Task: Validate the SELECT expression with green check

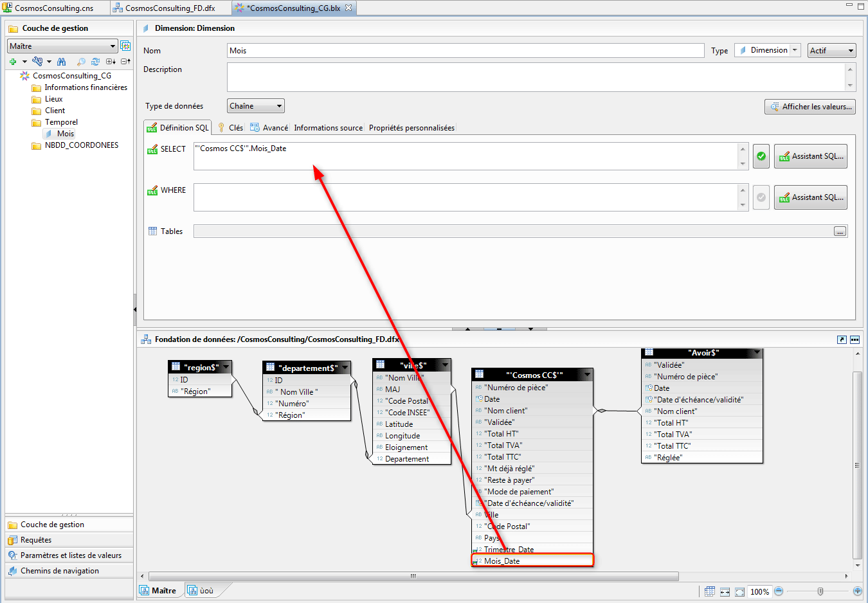Action: [761, 156]
